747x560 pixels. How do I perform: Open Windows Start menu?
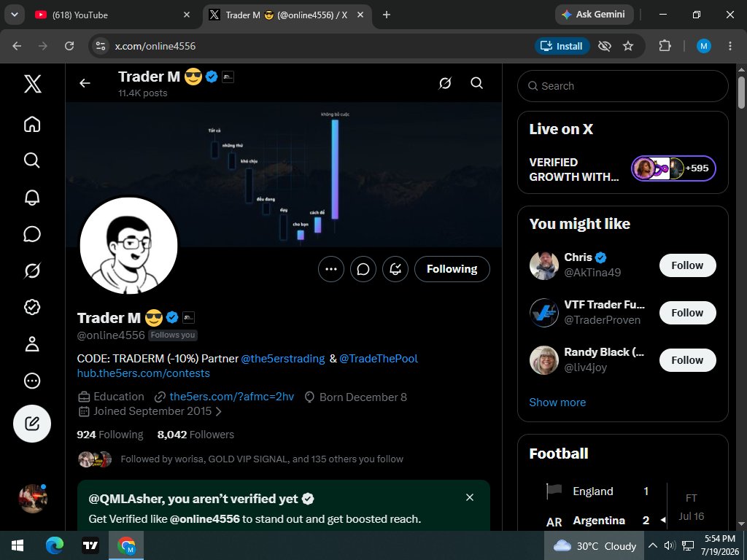[18, 545]
